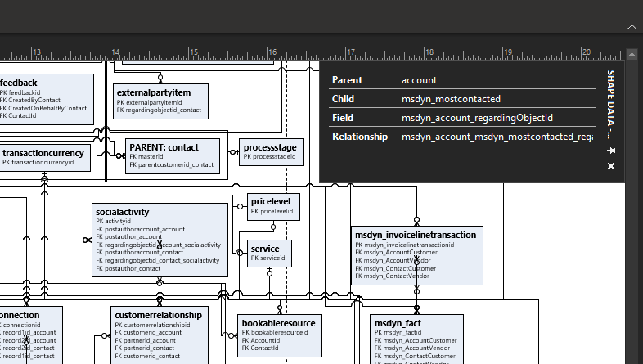Click 'FK msdyn_ContactVendor' in msdyn_invoicelinetransaction
This screenshot has height=364, width=643.
(x=392, y=276)
